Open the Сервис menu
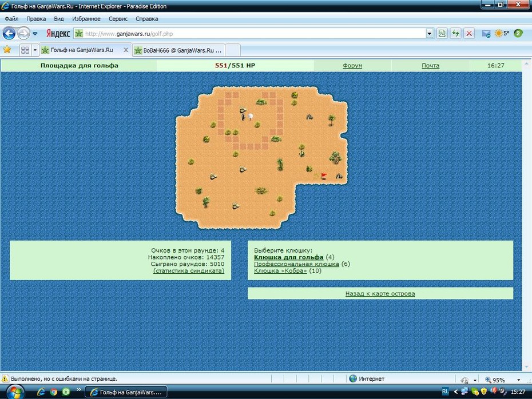 (x=118, y=19)
